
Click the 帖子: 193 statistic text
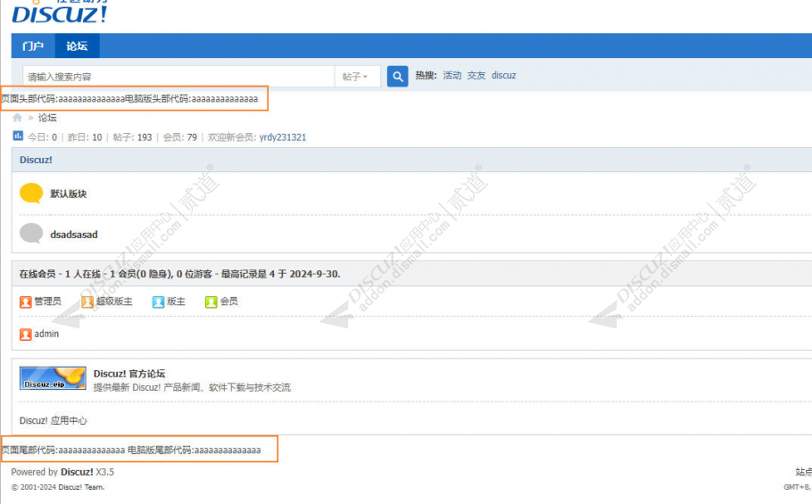pyautogui.click(x=133, y=137)
